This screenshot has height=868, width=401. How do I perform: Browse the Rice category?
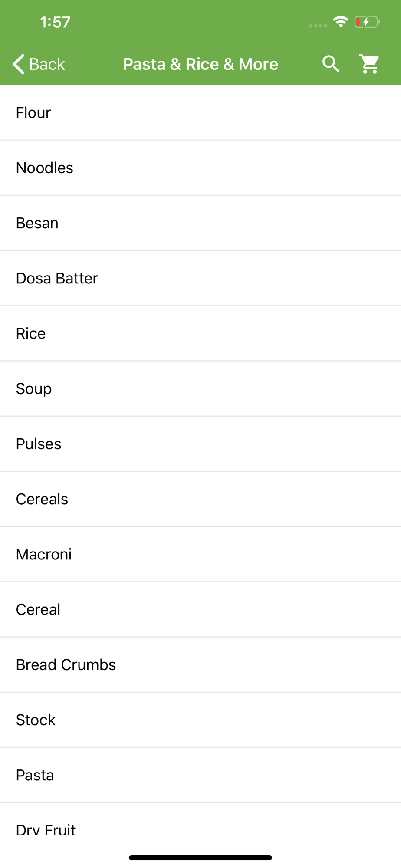click(x=31, y=333)
